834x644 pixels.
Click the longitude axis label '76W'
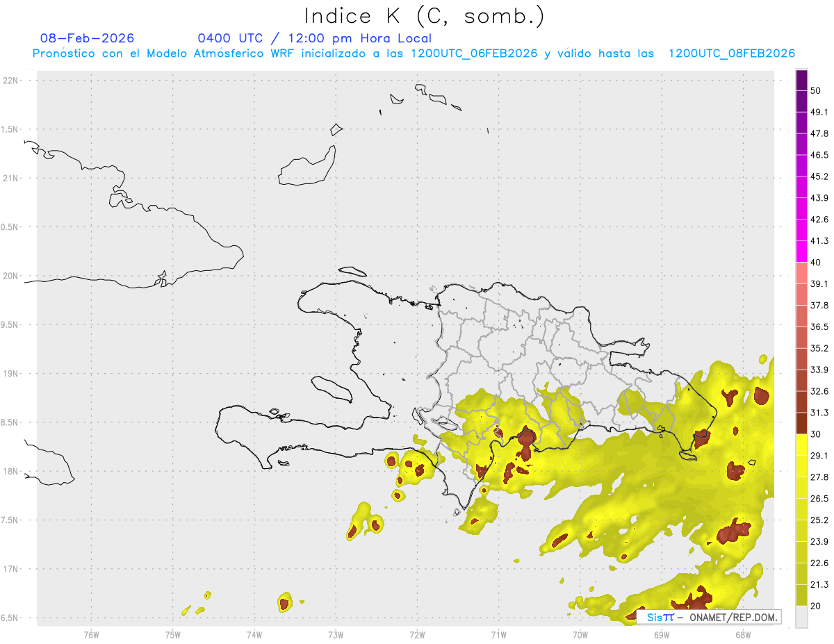[91, 635]
